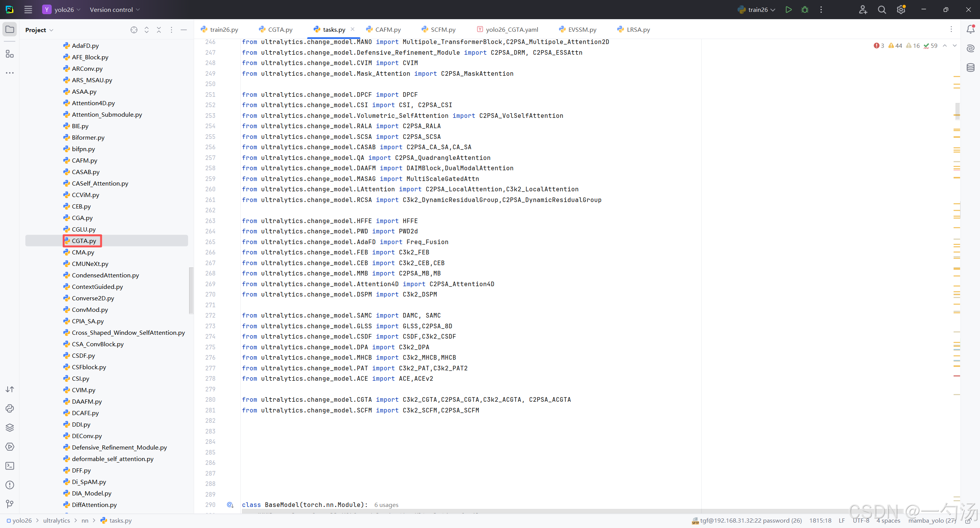
Task: Open the train26 run configuration dropdown
Action: tap(757, 10)
